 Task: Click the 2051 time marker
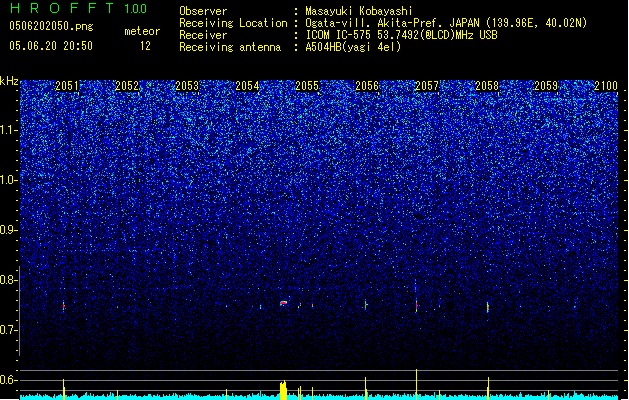67,86
